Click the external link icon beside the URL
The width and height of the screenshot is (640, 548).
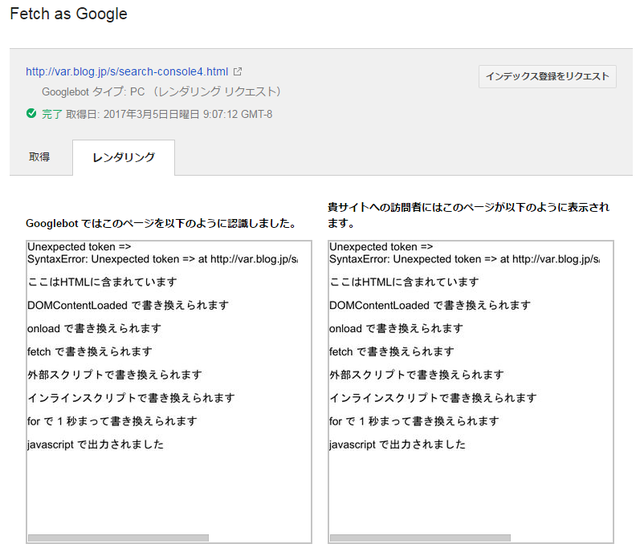(238, 72)
